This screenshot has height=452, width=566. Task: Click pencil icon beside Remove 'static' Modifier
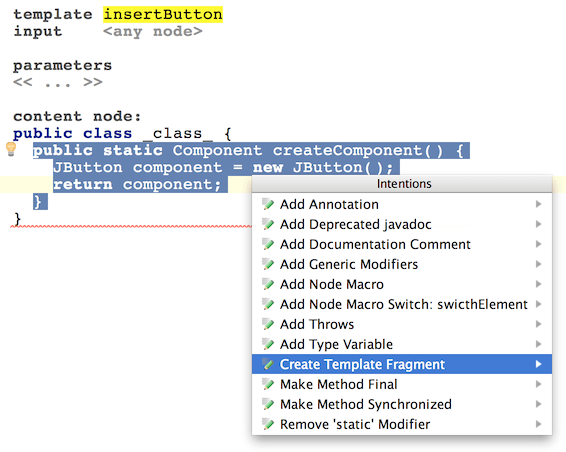[x=268, y=424]
